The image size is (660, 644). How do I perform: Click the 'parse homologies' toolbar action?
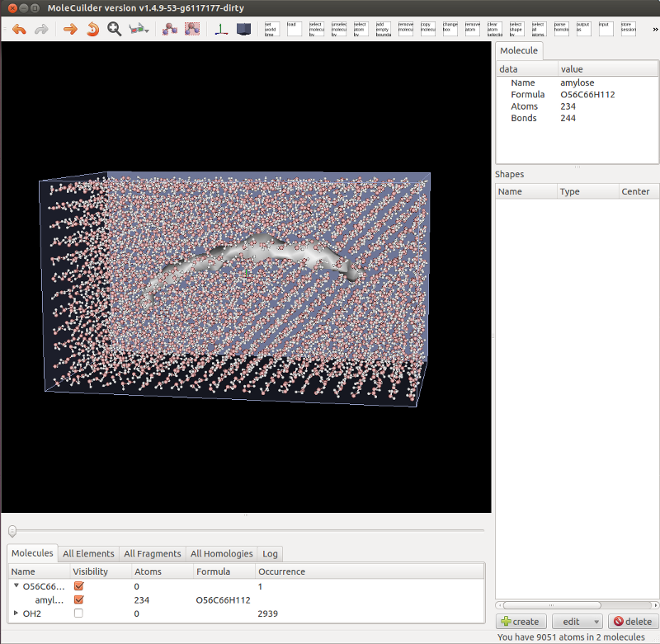(x=562, y=29)
